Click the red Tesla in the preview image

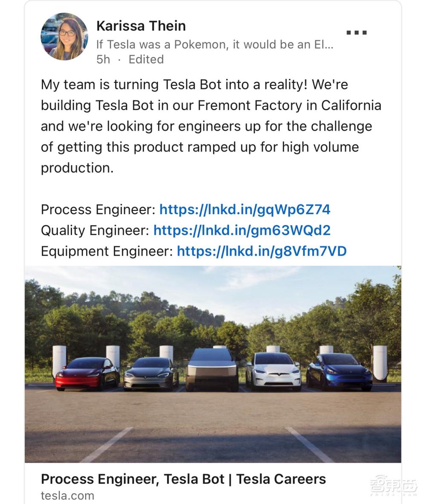coord(87,374)
